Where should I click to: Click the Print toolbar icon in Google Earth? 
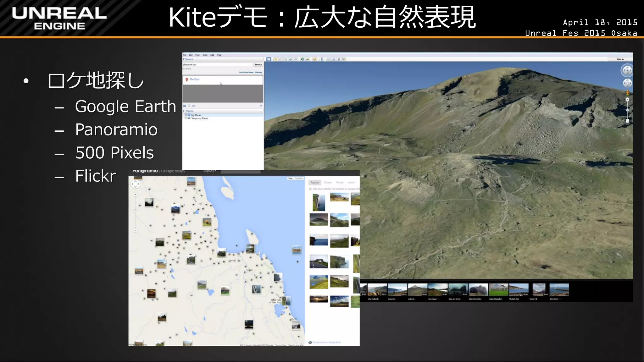tap(334, 59)
